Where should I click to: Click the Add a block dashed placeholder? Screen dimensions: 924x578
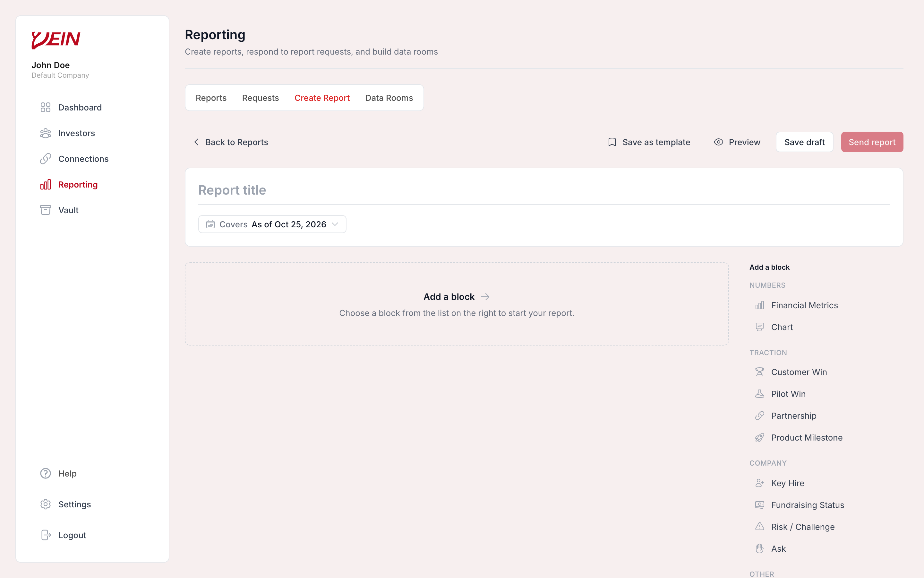[x=457, y=304]
